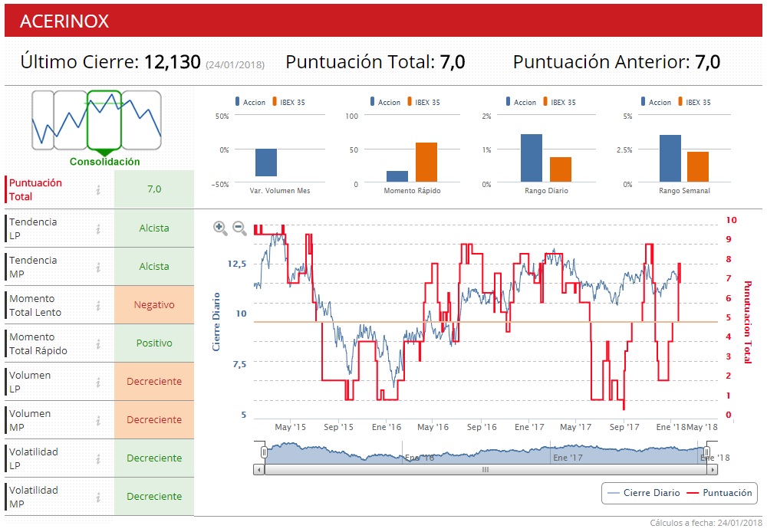Screen dimensions: 767x532
Task: Click orange IBEX 35 bar in Rango Diario
Action: [561, 169]
